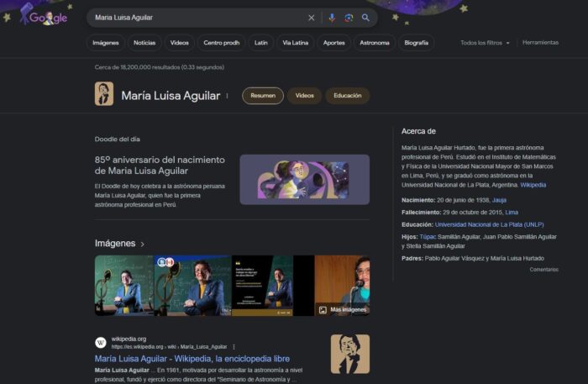Clear the search box with X icon

tap(312, 18)
